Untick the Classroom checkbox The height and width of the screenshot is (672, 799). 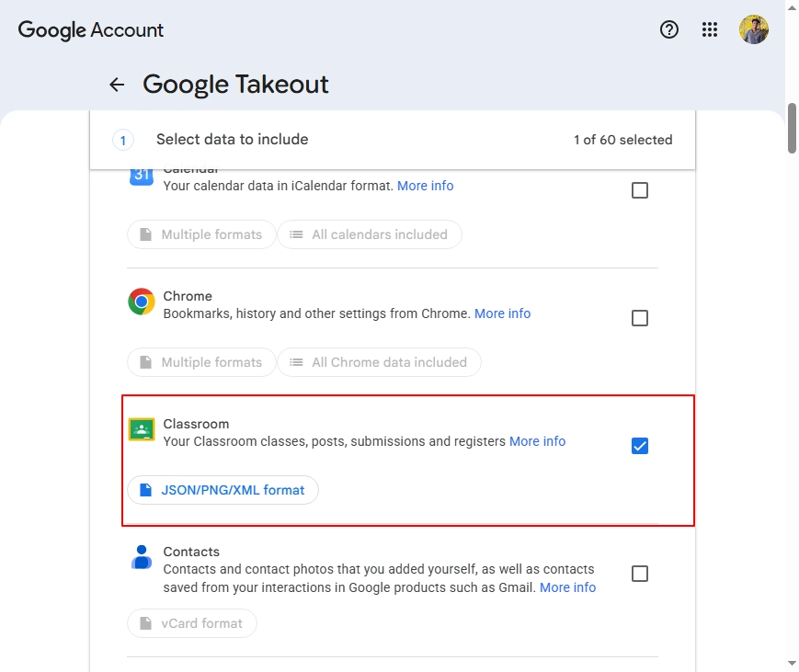tap(640, 446)
